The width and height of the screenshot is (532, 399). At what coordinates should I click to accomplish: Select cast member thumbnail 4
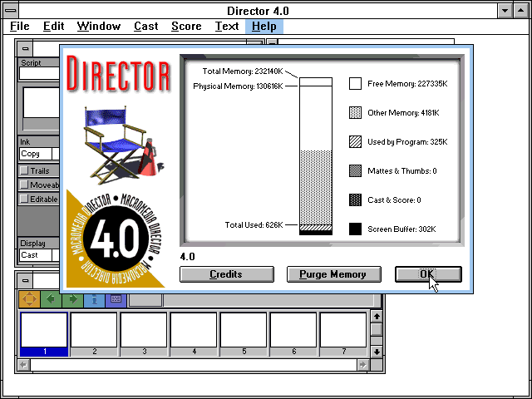194,334
